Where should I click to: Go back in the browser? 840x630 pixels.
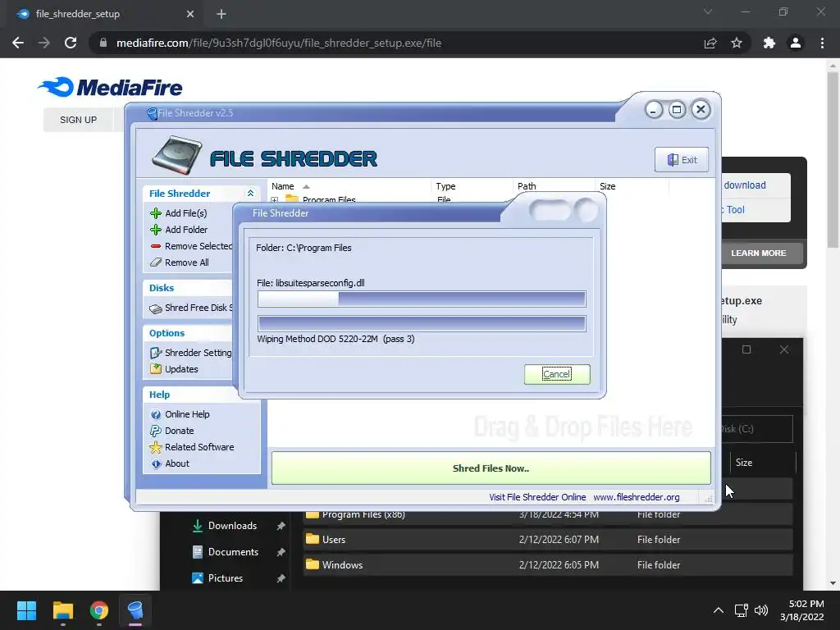tap(18, 43)
